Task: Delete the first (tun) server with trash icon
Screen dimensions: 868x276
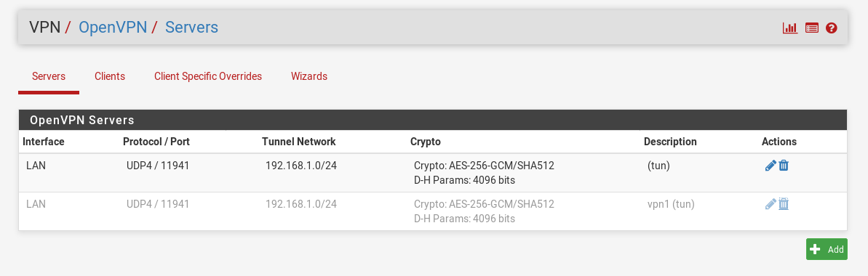Action: [x=784, y=166]
